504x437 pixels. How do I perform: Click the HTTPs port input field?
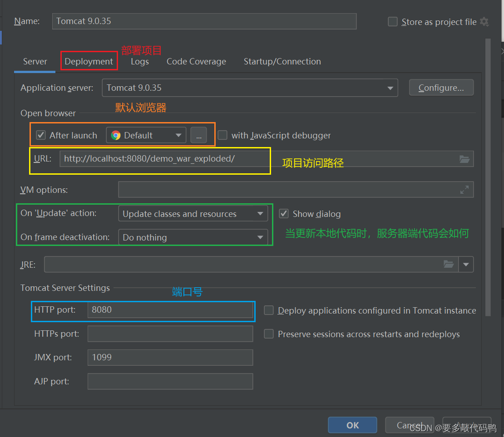coord(170,334)
